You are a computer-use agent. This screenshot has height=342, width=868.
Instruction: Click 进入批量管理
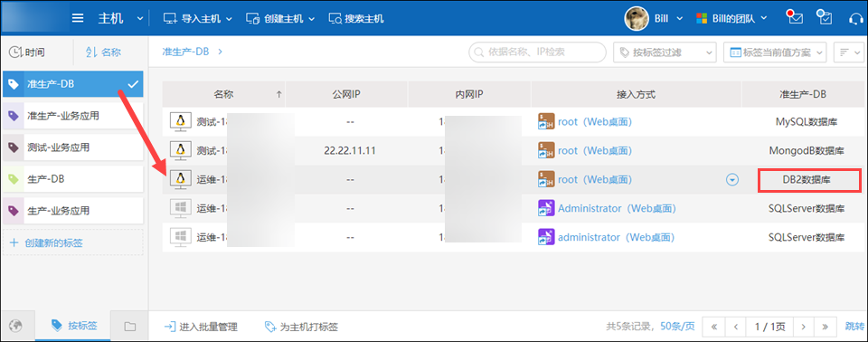coord(201,327)
